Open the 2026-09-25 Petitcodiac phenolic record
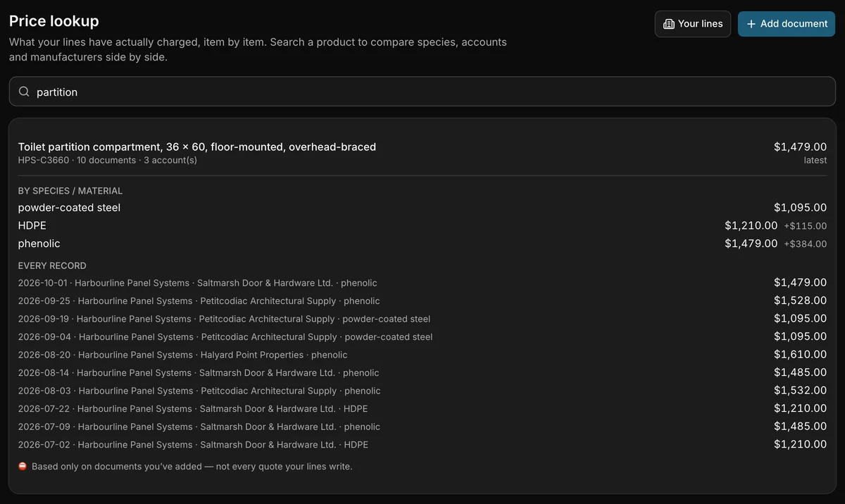 click(423, 301)
